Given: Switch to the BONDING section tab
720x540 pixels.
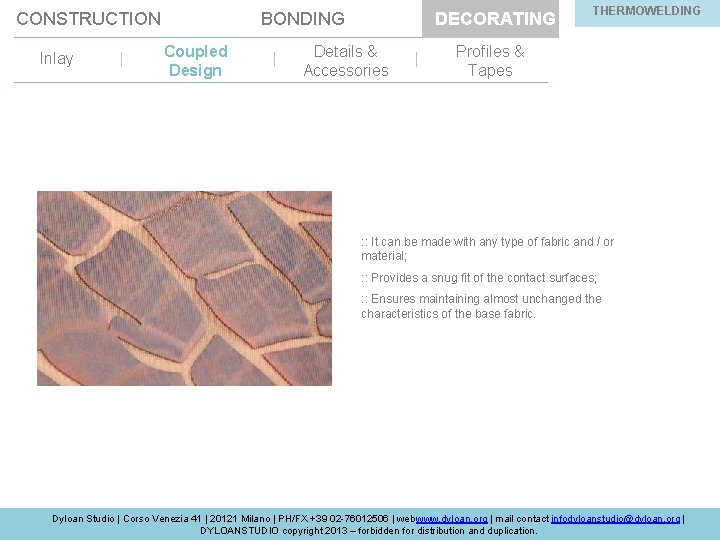Looking at the screenshot, I should pyautogui.click(x=303, y=18).
